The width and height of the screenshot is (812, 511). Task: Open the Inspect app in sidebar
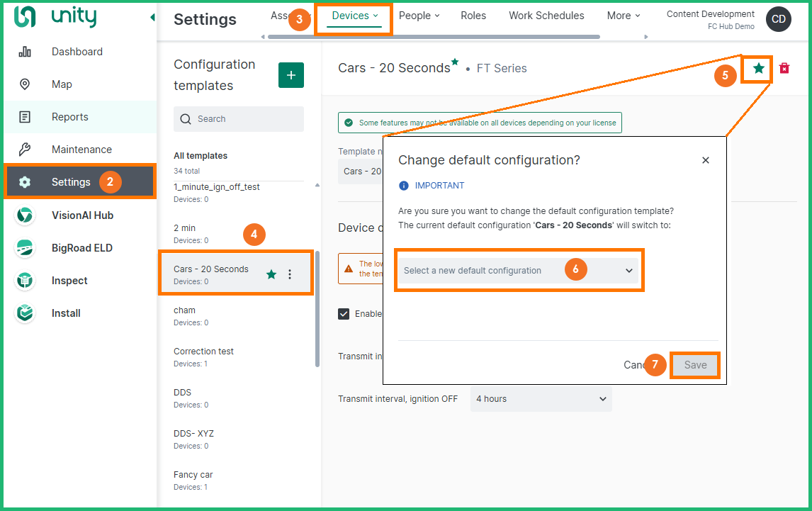(x=69, y=281)
